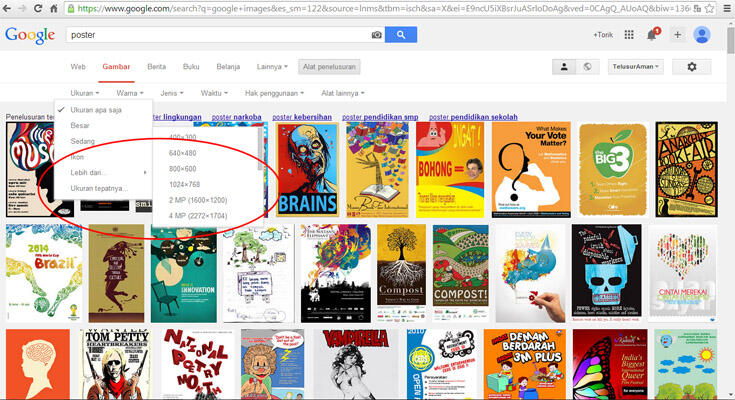The height and width of the screenshot is (400, 735).
Task: Click the +Torik profile link
Action: (603, 35)
